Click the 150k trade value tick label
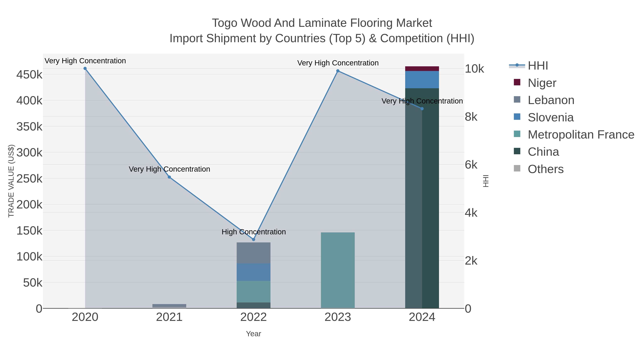This screenshot has height=362, width=644. 29,231
